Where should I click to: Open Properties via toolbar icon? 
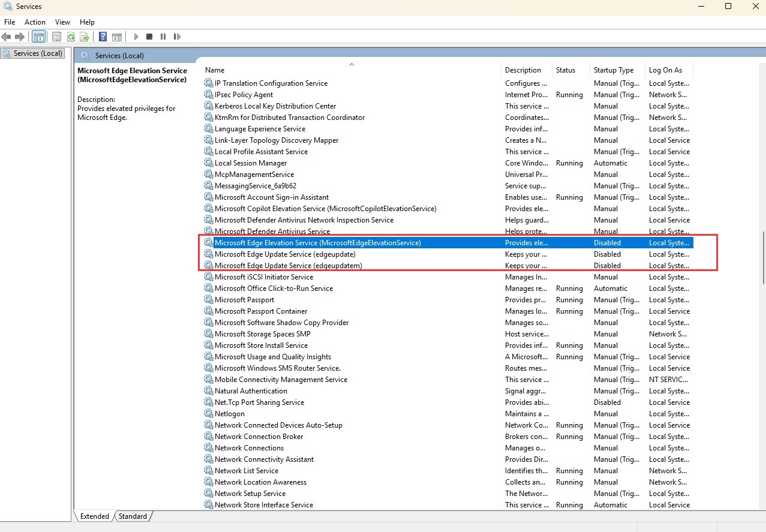pyautogui.click(x=56, y=37)
